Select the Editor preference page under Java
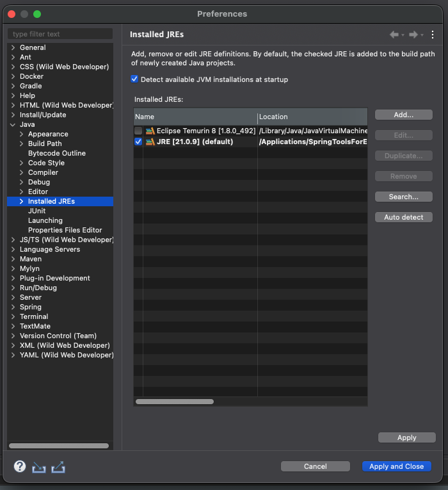448x490 pixels. click(x=38, y=192)
